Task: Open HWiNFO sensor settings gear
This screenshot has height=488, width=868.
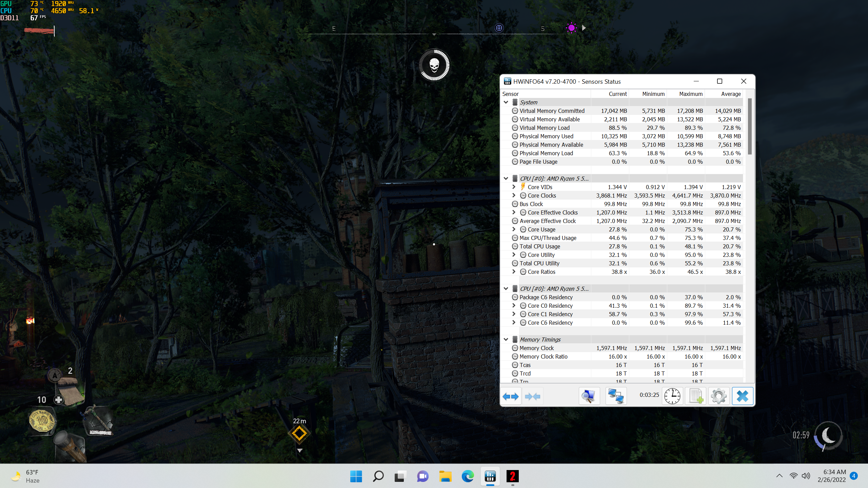Action: 719,396
